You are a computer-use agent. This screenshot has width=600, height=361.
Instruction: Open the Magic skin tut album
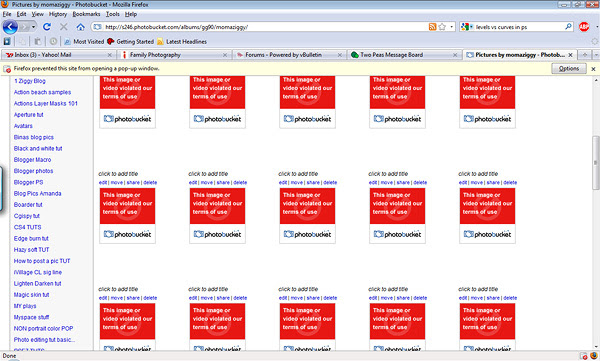point(31,295)
